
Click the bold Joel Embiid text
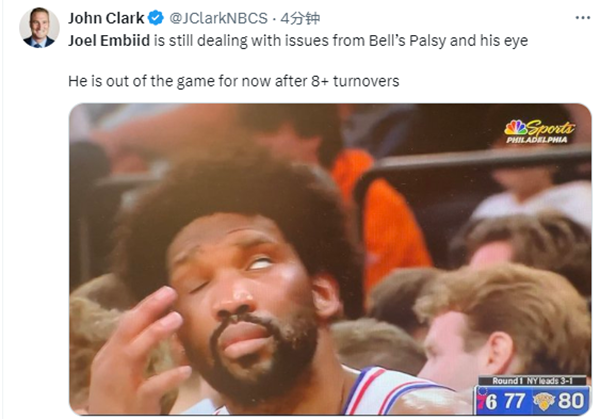pos(109,41)
